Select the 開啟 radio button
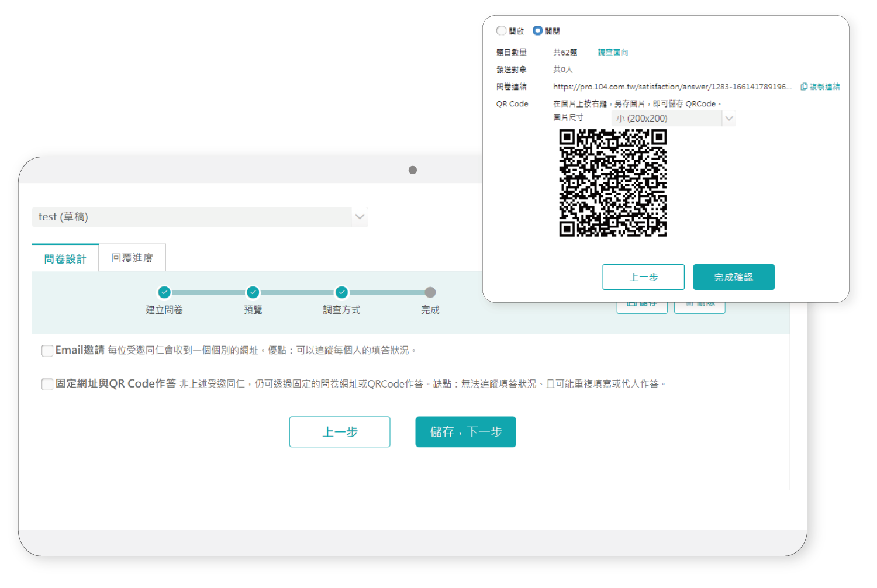 pyautogui.click(x=502, y=31)
